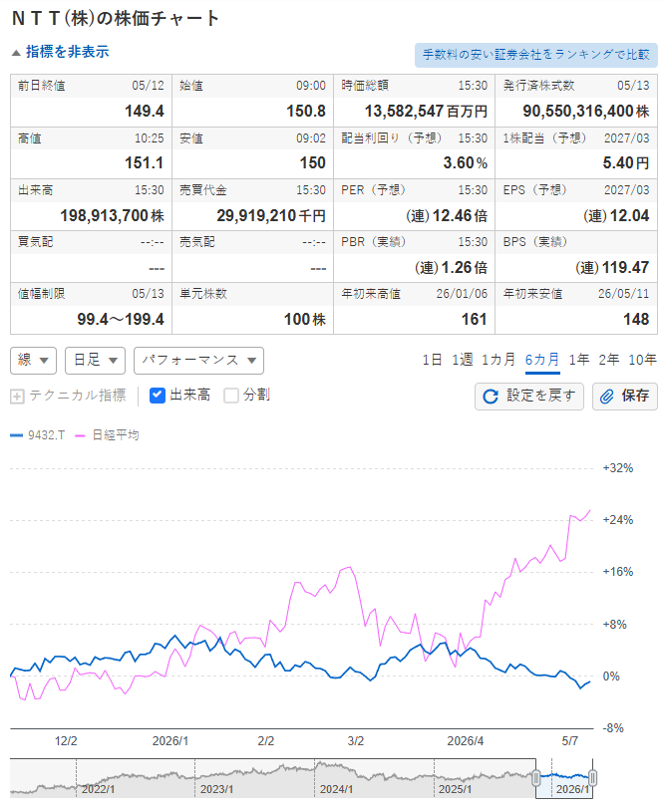Click the reload arrow icon in 設定を戻す
This screenshot has height=812, width=663.
click(x=491, y=397)
